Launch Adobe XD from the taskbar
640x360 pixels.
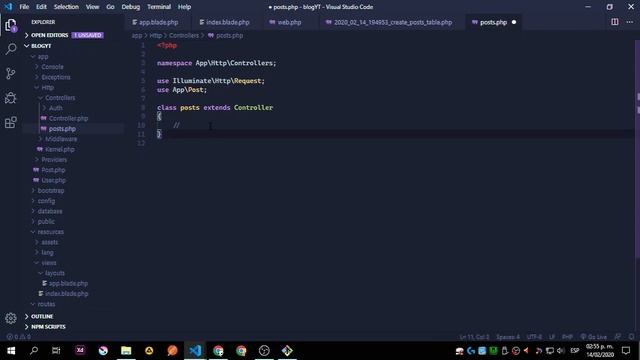click(80, 350)
